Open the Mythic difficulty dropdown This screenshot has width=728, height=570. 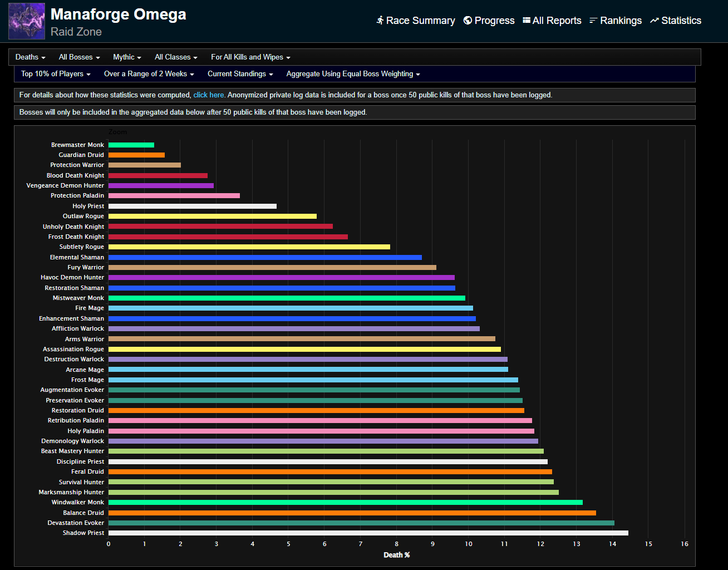pos(127,57)
